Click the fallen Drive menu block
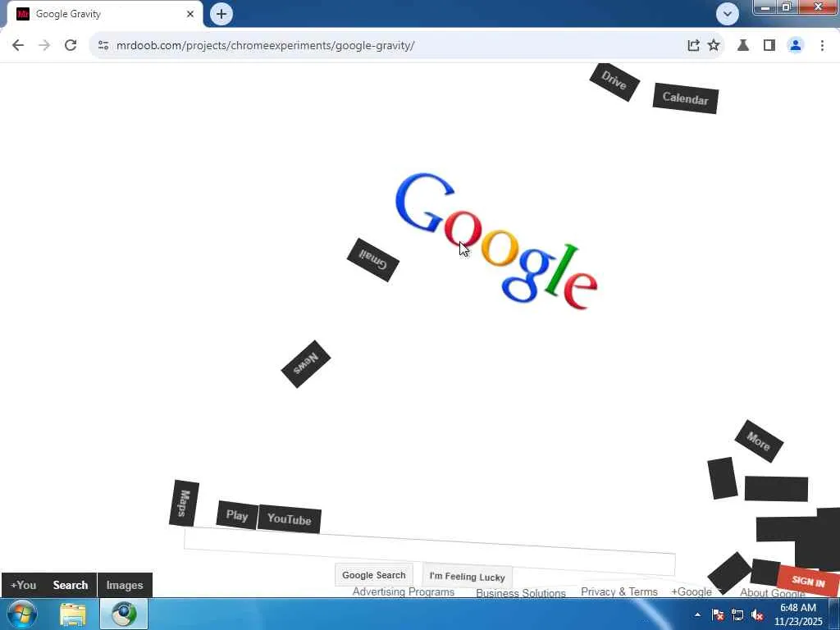Screen dimensions: 840x630 click(614, 81)
